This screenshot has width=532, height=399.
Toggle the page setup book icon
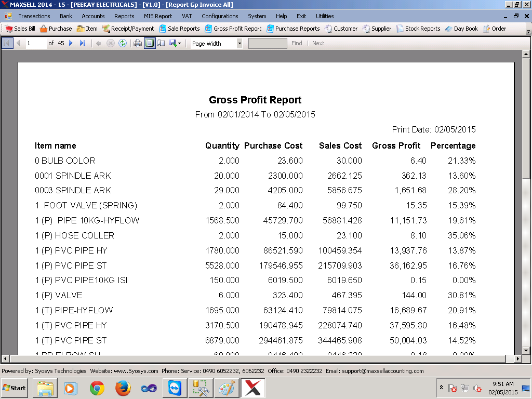[162, 43]
